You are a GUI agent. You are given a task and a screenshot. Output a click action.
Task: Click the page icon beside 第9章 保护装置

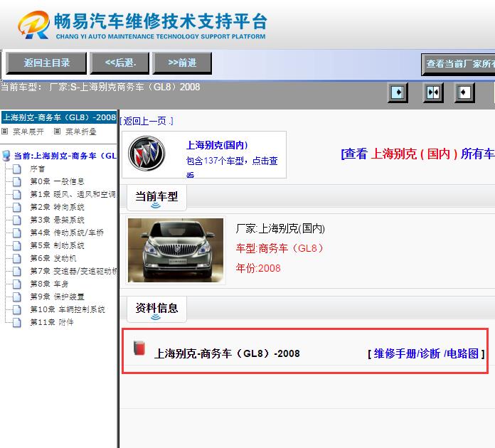click(17, 297)
